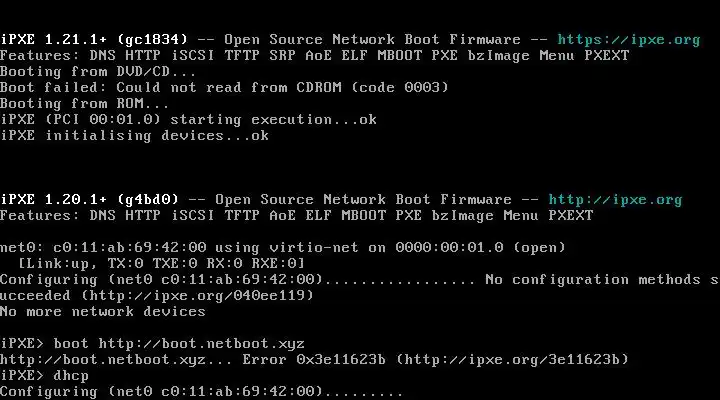Click the 'No configuration methods' error text
Screen dimensions: 720x400
(x=600, y=279)
